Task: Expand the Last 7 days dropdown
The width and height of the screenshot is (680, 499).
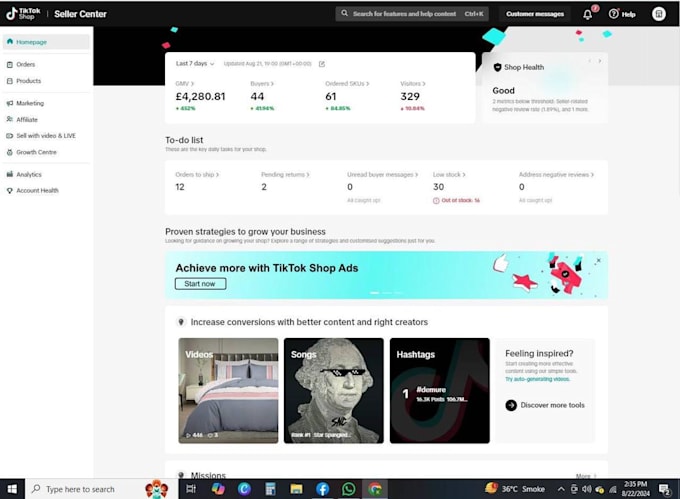Action: [x=195, y=64]
